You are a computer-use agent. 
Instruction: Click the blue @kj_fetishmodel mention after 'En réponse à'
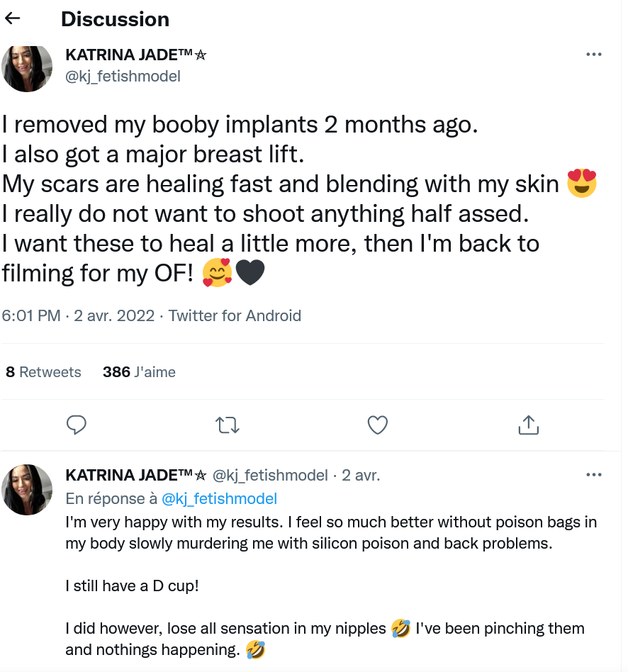pyautogui.click(x=219, y=498)
